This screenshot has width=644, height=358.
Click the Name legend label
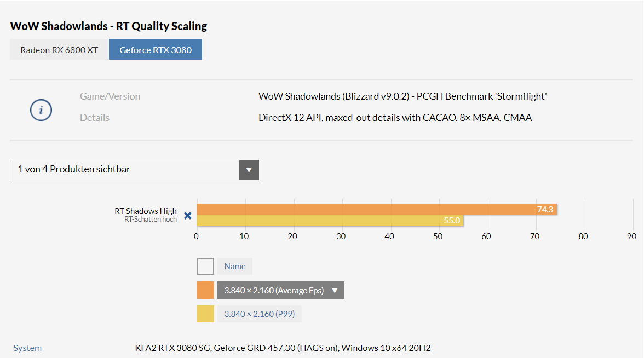[x=235, y=266]
